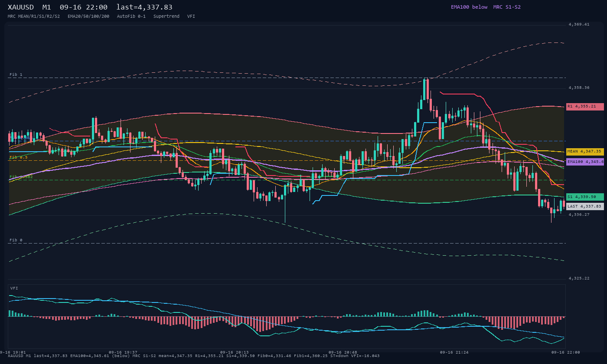Click the Fib 0 level label
This screenshot has width=607, height=364.
tap(16, 240)
